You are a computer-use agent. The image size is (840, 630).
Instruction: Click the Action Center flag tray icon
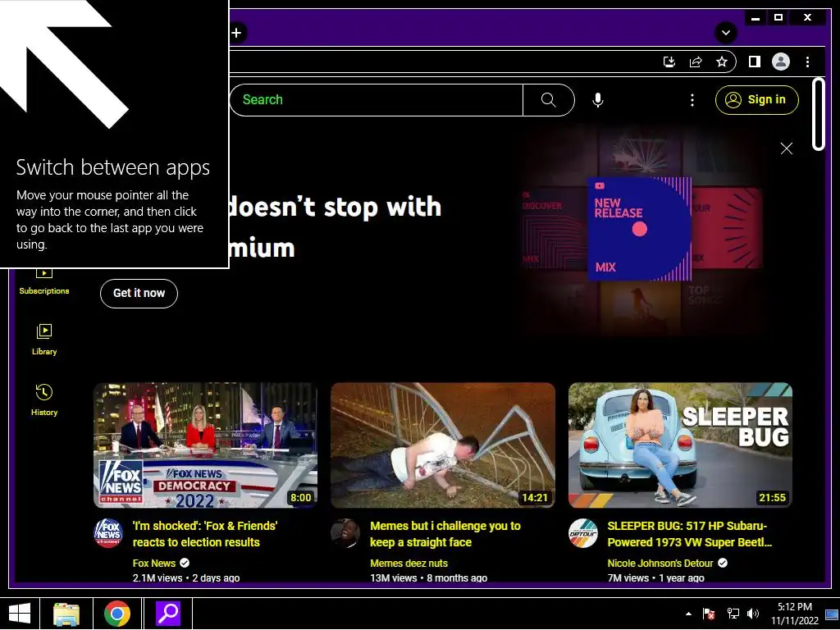point(710,614)
